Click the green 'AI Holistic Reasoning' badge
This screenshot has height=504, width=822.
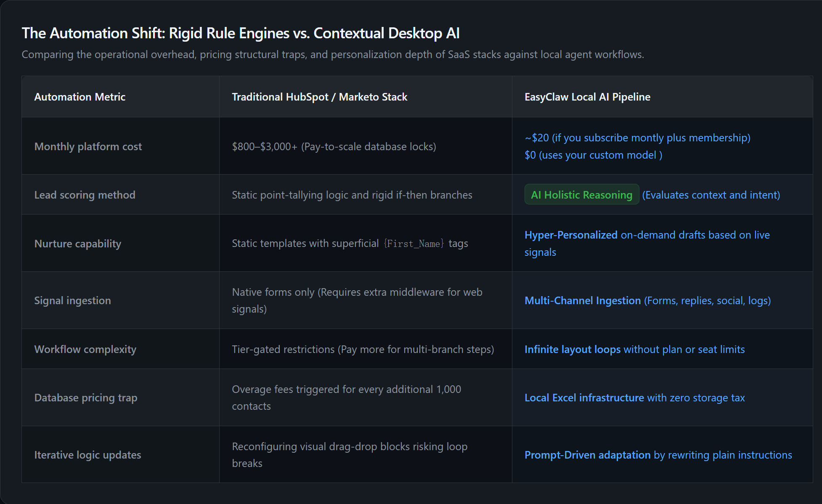click(x=582, y=194)
